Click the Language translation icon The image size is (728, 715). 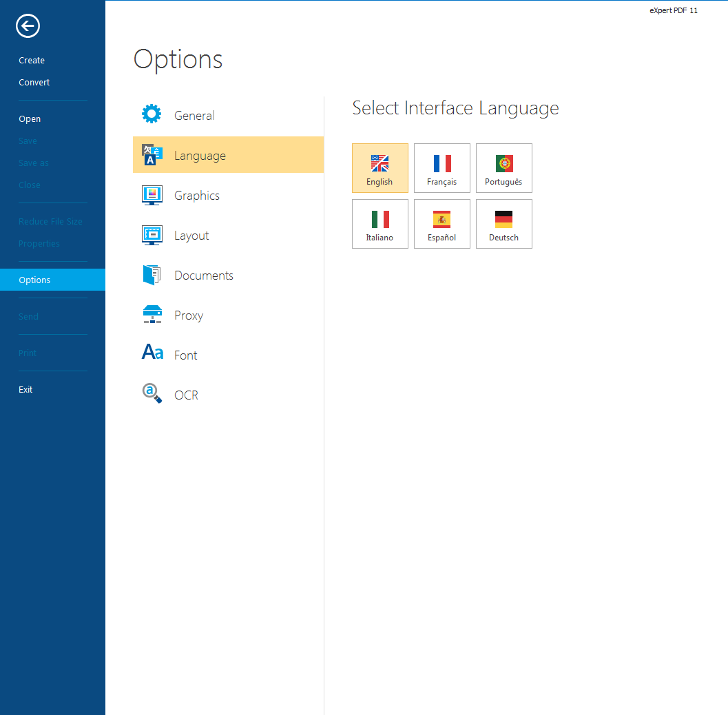(152, 154)
